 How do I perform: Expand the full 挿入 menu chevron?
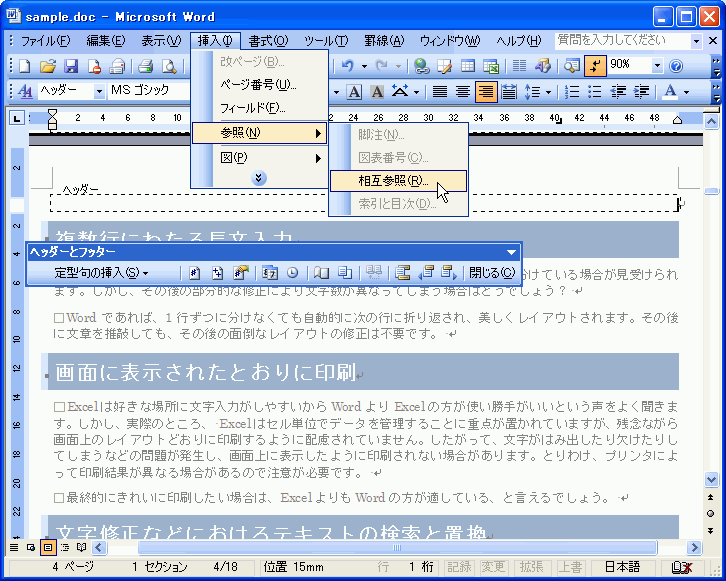click(x=259, y=178)
